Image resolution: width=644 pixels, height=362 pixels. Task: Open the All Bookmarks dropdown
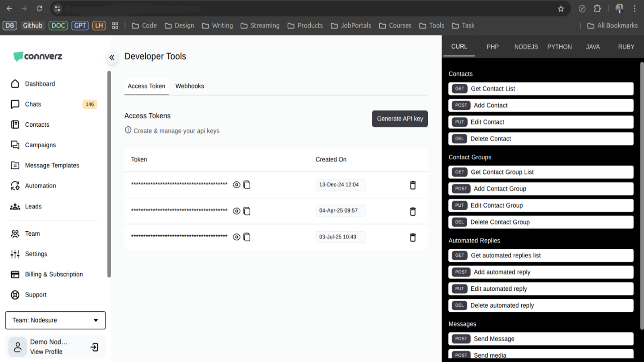(x=612, y=25)
